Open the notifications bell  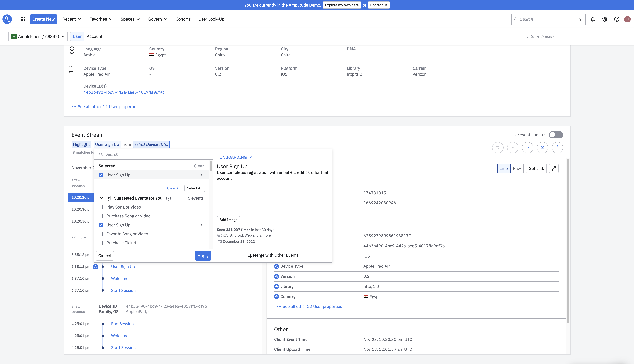[593, 19]
